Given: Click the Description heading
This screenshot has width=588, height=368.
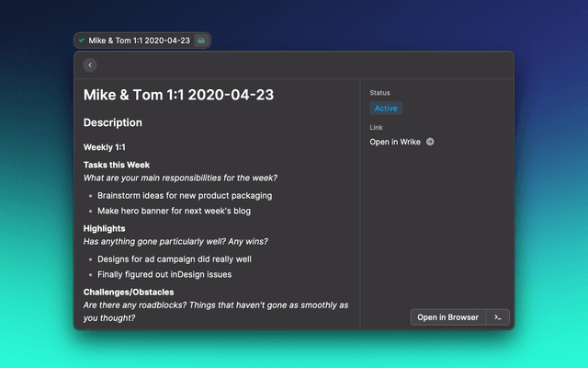Looking at the screenshot, I should click(x=113, y=122).
